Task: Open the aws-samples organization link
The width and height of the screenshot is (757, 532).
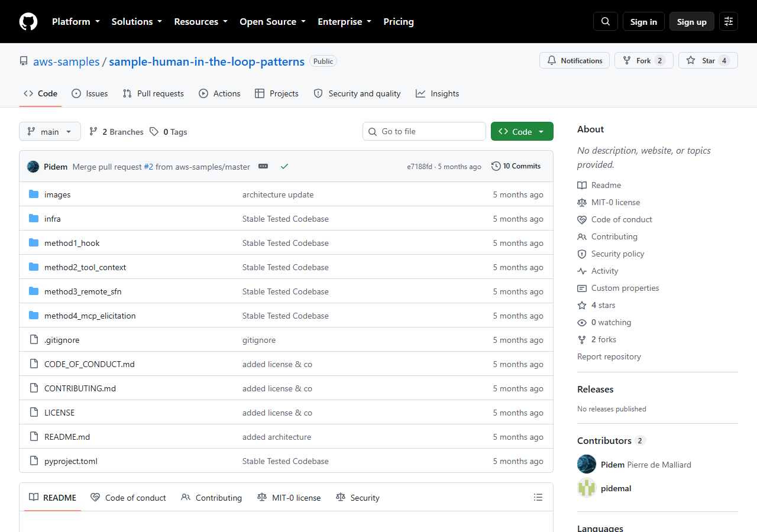Action: click(66, 61)
